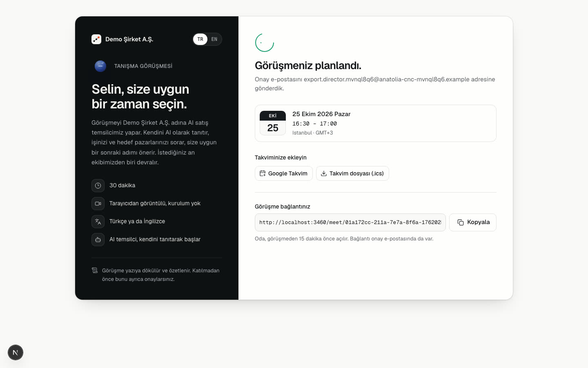
Task: Click the clock icon beside 30 dakika
Action: (98, 186)
